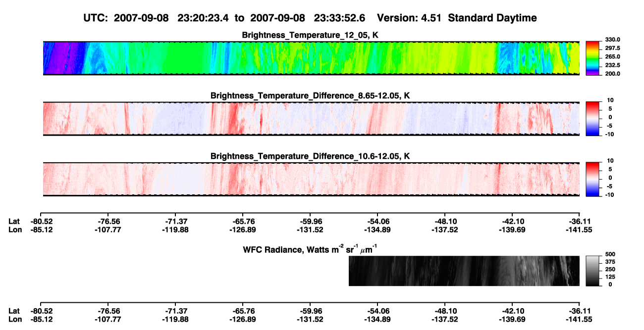The image size is (644, 330).
Task: Click Lat -54.06 on the bottom axis
Action: point(377,311)
